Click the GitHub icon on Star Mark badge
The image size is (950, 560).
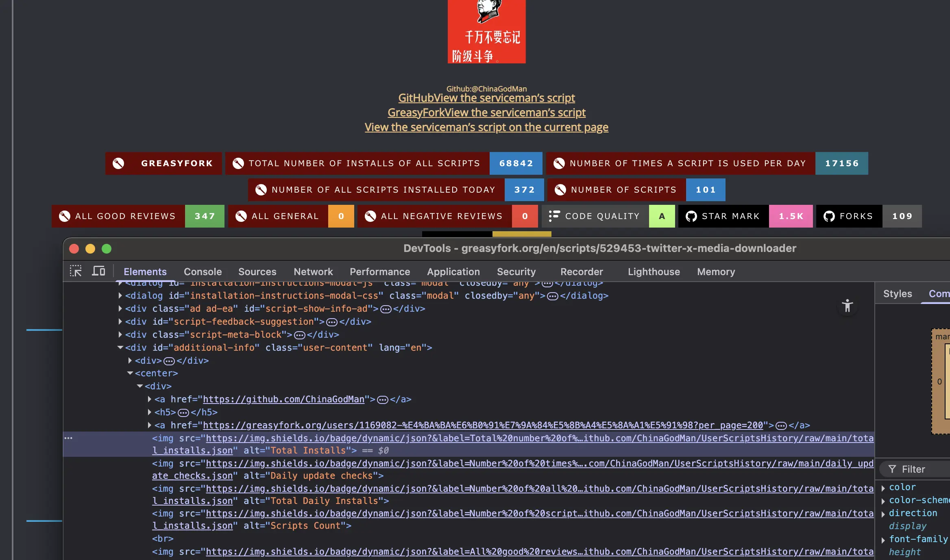pos(691,216)
